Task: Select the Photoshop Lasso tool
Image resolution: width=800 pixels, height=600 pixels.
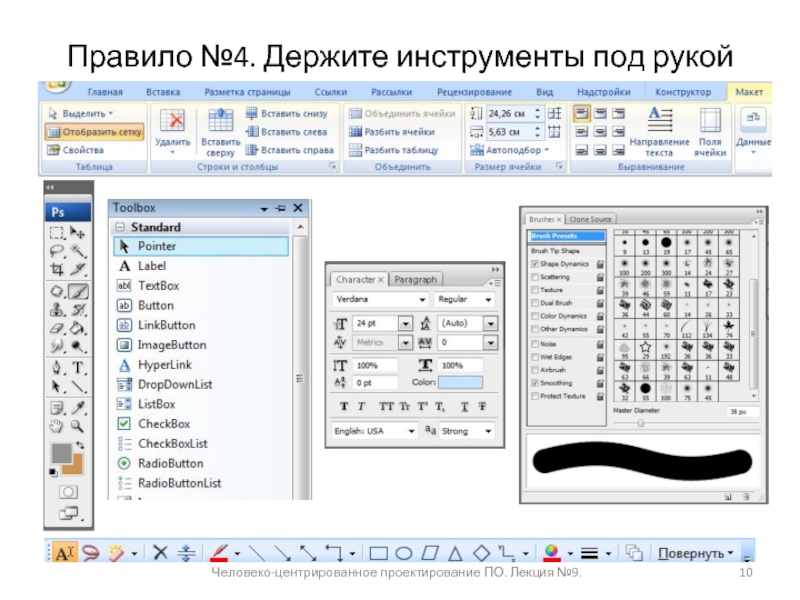Action: [x=57, y=251]
